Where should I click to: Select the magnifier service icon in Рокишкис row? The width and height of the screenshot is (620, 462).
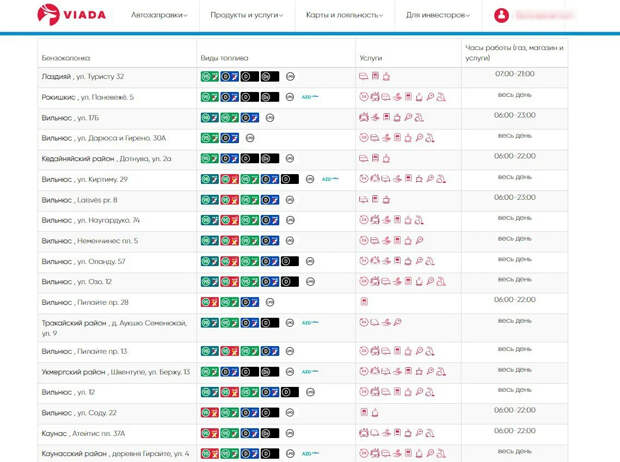(430, 97)
